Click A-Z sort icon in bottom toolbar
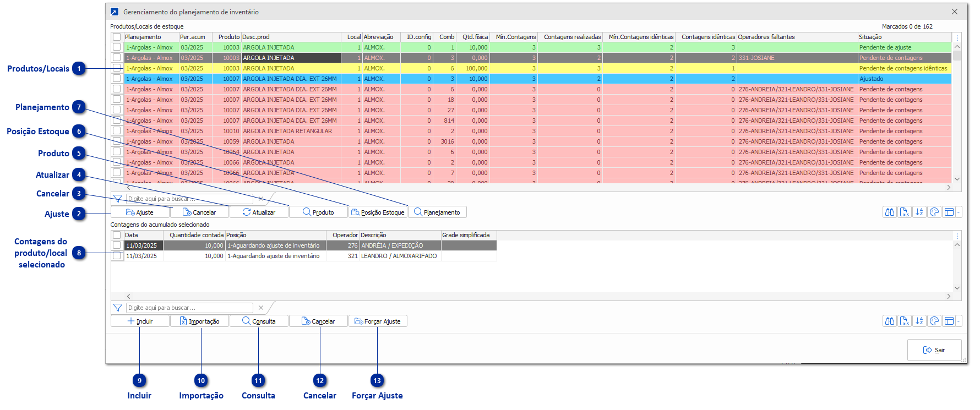 pyautogui.click(x=919, y=321)
